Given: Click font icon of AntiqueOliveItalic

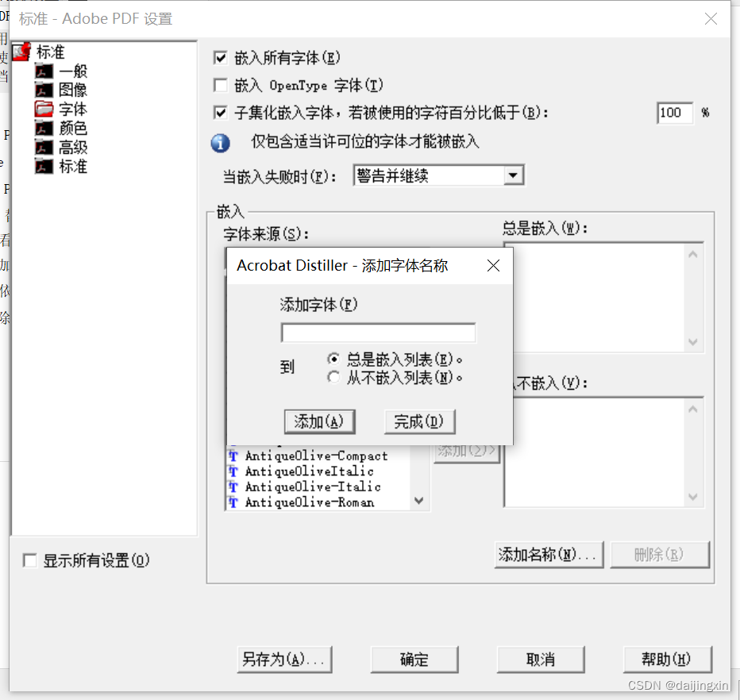Looking at the screenshot, I should [x=233, y=471].
